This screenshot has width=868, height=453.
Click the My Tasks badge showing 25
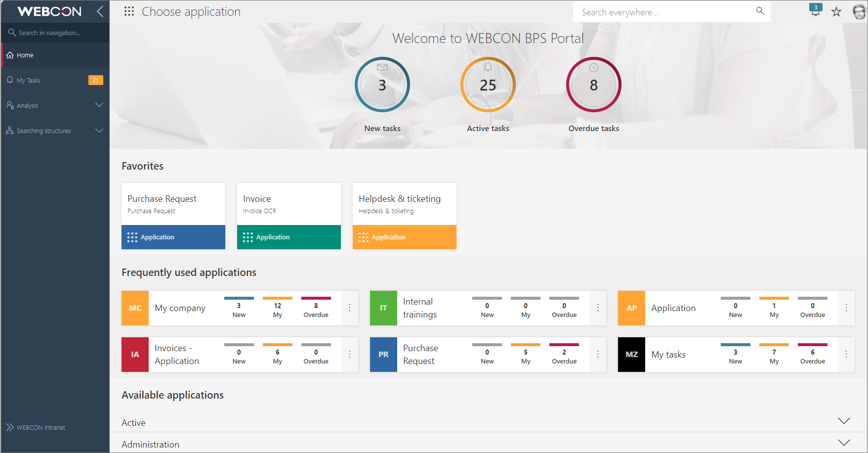pos(96,80)
